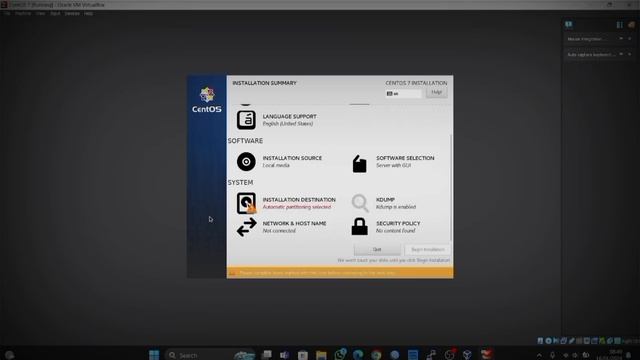Viewport: 640px width, 360px height.
Task: Click the CentOS logo in sidebar
Action: click(x=207, y=100)
